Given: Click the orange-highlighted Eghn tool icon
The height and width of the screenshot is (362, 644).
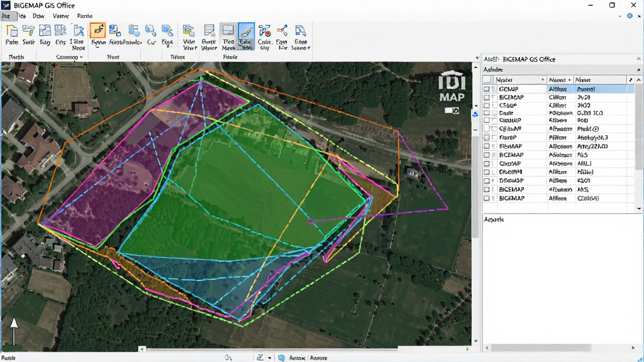Looking at the screenshot, I should (x=97, y=31).
